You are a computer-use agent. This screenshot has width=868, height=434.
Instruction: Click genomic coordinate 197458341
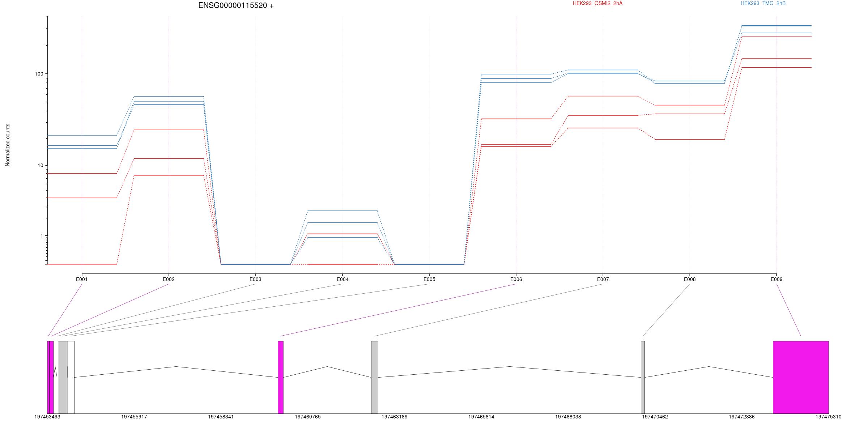click(x=221, y=417)
